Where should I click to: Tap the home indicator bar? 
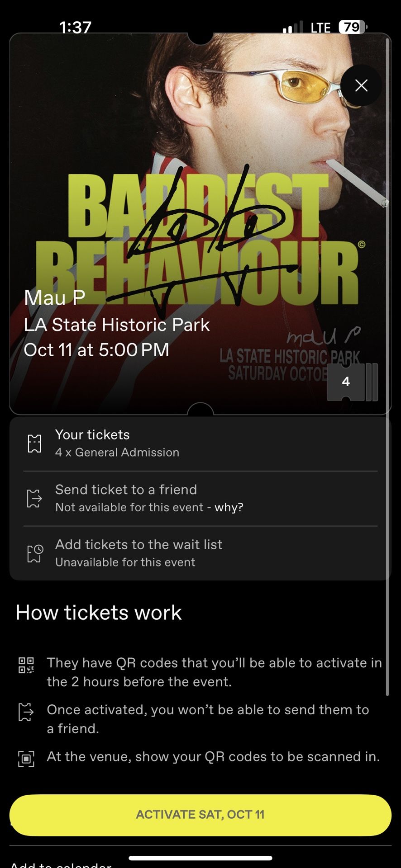(x=200, y=858)
